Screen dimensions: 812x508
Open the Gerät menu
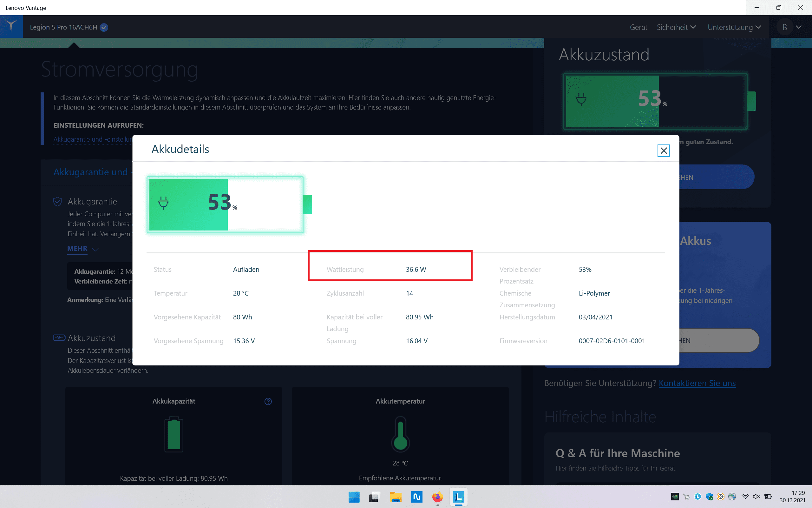point(638,27)
